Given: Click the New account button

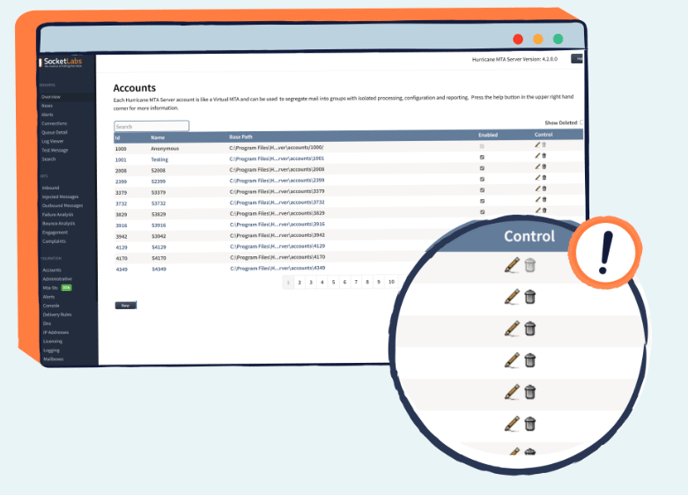Looking at the screenshot, I should (x=126, y=305).
